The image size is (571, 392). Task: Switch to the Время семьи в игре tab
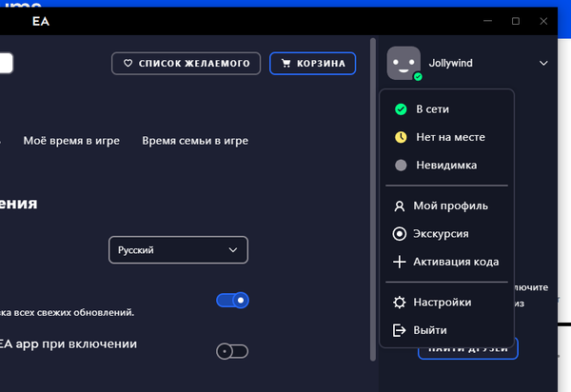[x=195, y=141]
